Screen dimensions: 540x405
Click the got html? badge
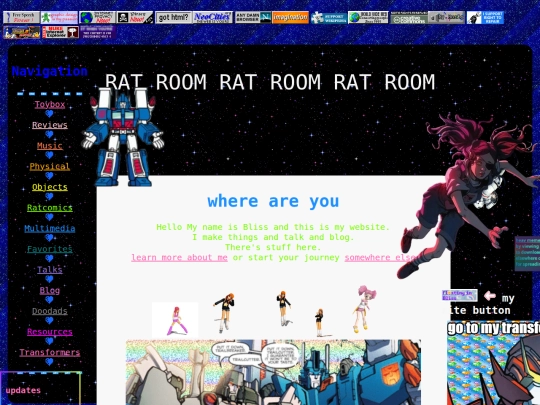coord(173,17)
